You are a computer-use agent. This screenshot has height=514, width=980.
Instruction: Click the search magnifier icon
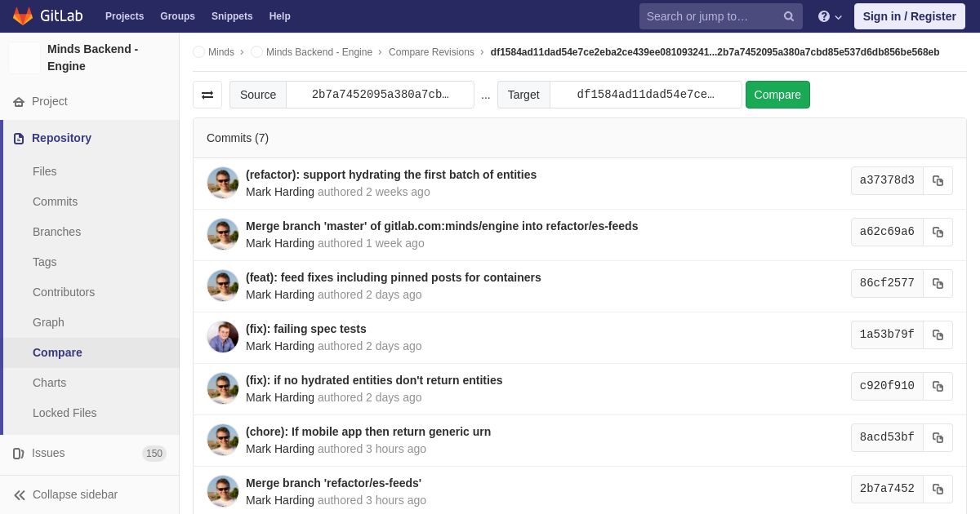(789, 16)
